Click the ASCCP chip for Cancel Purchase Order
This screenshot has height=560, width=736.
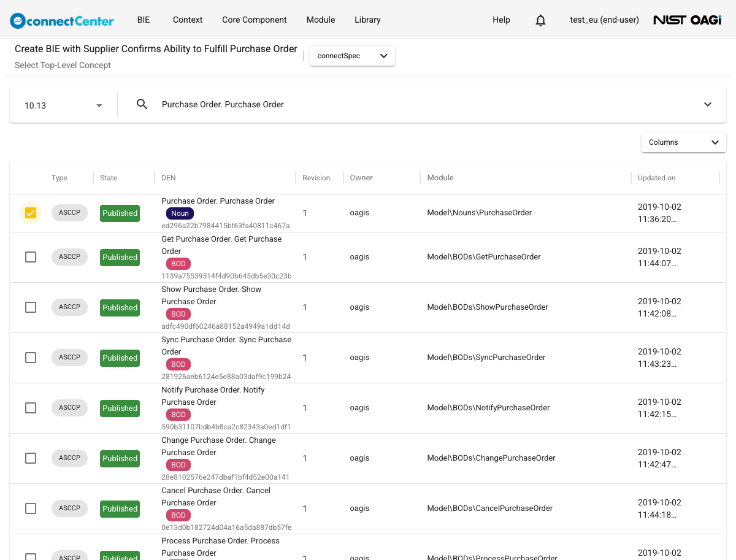click(x=69, y=508)
